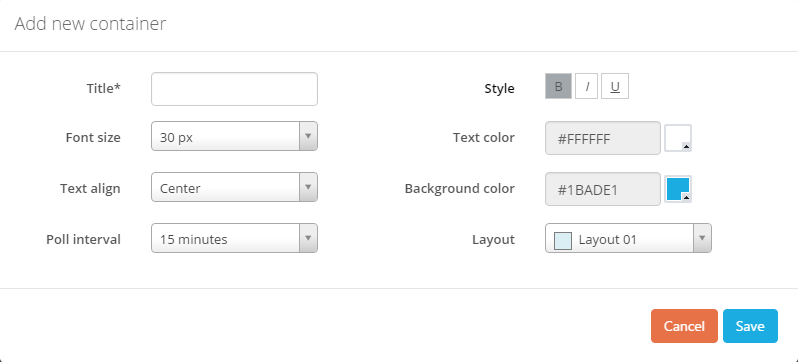
Task: Cancel the new container dialog
Action: 684,326
